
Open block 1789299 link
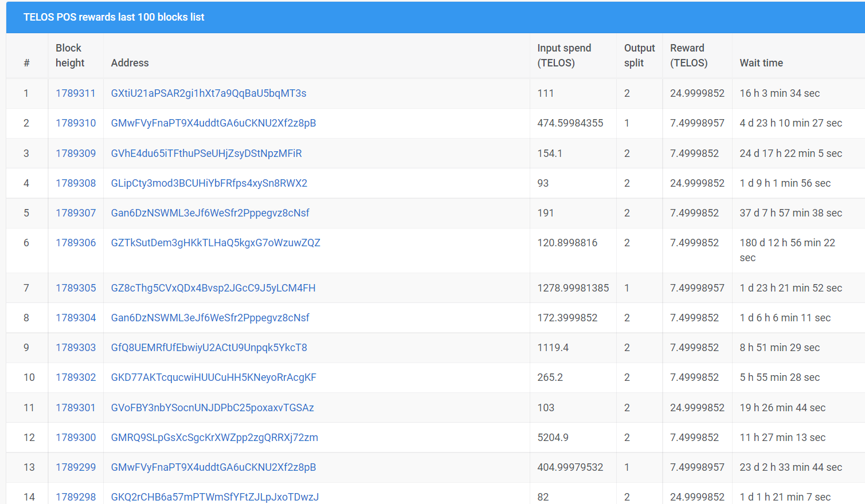[76, 467]
